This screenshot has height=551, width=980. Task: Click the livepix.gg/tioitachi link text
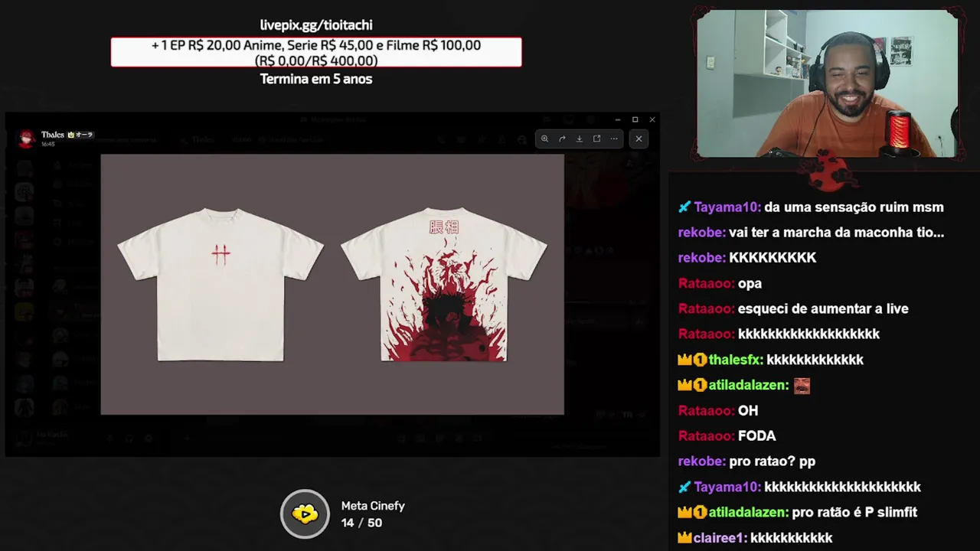(x=316, y=25)
